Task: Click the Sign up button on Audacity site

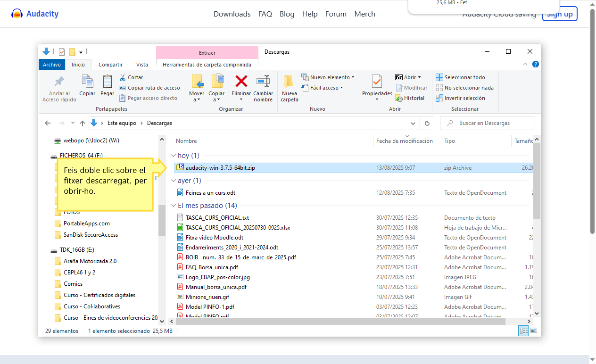Action: point(560,14)
